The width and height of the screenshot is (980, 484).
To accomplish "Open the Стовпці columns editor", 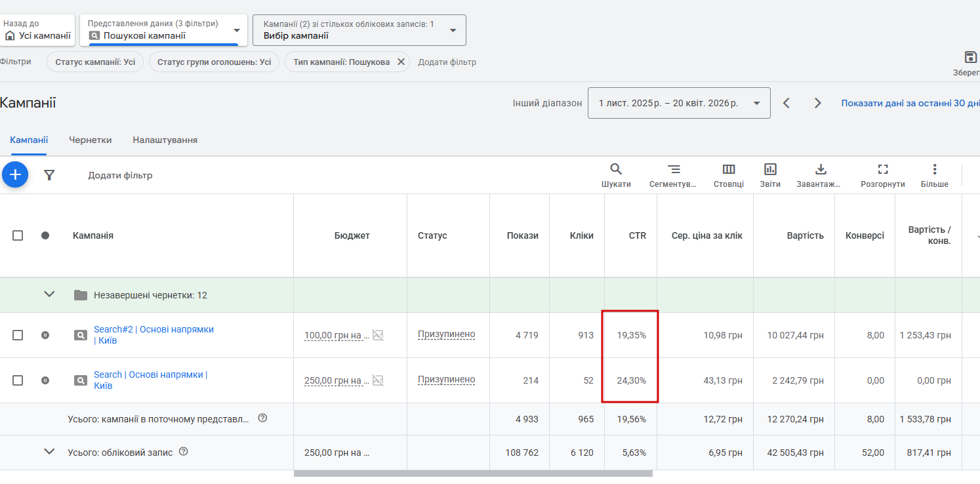I will tap(729, 169).
